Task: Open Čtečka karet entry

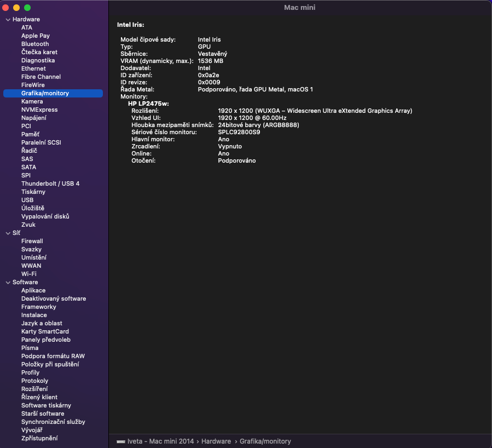Action: pos(39,52)
